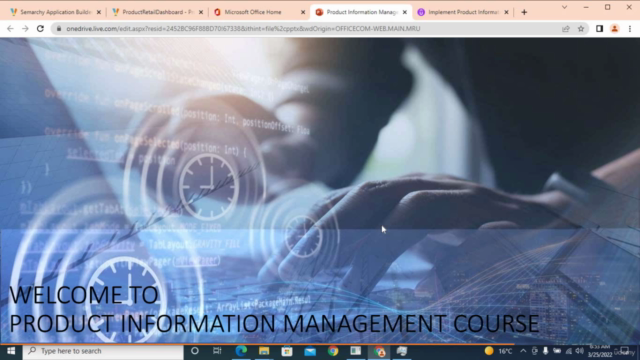The height and width of the screenshot is (360, 640).
Task: Open Google Chrome from the taskbar
Action: [x=333, y=351]
